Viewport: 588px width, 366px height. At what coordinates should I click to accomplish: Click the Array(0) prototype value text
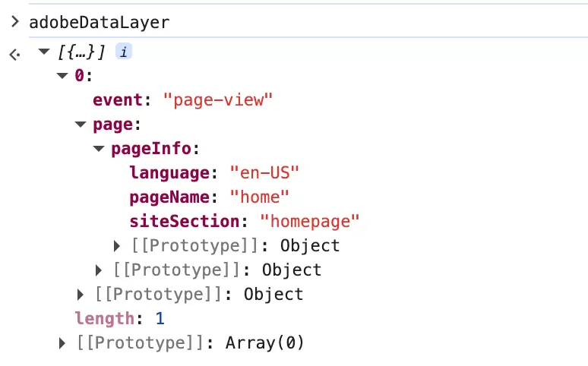(264, 343)
